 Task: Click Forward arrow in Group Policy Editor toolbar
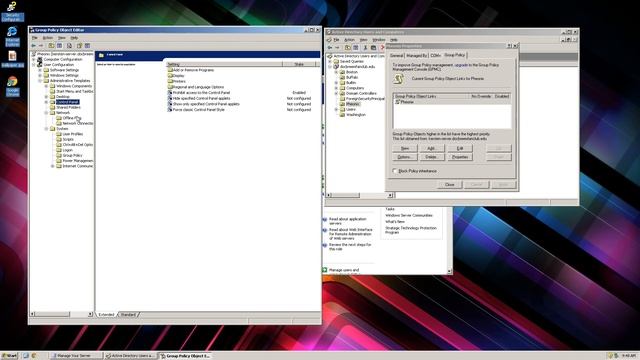tap(41, 46)
